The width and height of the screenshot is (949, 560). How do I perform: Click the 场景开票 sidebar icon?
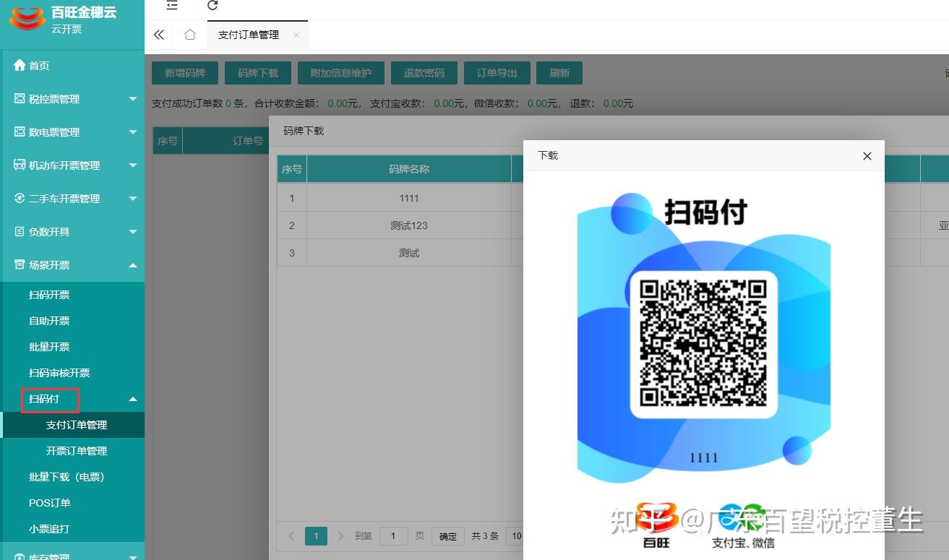tap(20, 265)
